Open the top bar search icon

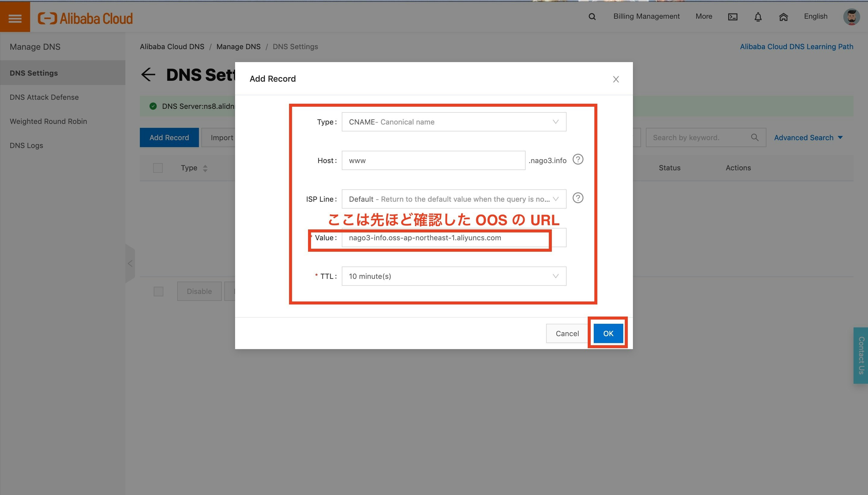point(592,17)
